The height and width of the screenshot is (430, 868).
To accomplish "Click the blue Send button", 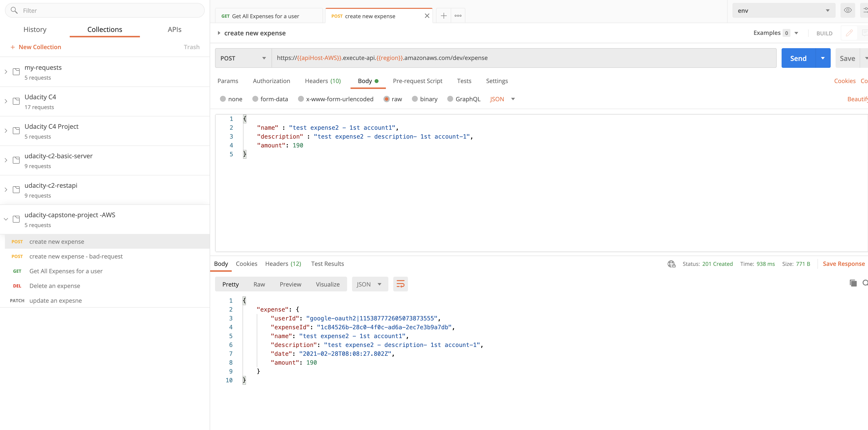I will pos(798,58).
